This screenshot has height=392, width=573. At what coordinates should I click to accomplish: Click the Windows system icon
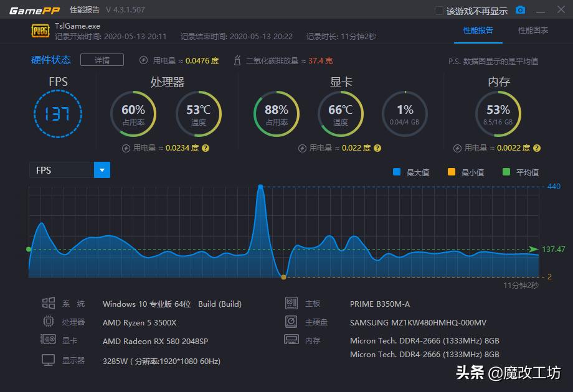pyautogui.click(x=49, y=303)
